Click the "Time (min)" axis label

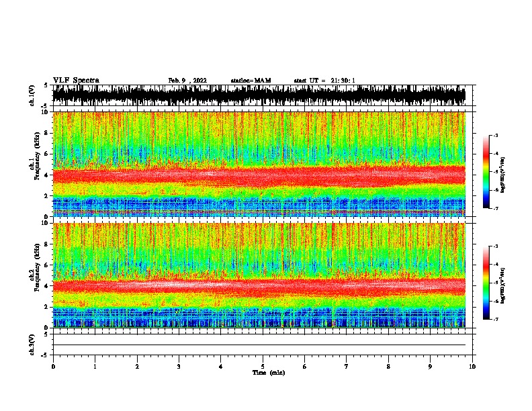coord(269,373)
